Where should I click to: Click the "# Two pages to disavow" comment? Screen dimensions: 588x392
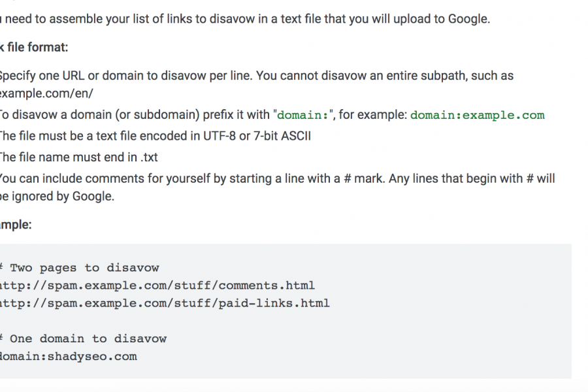pyautogui.click(x=80, y=268)
